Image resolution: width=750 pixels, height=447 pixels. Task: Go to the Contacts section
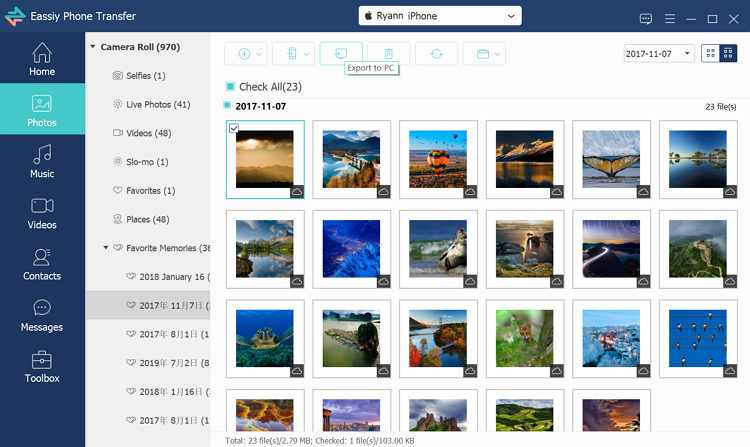point(42,264)
